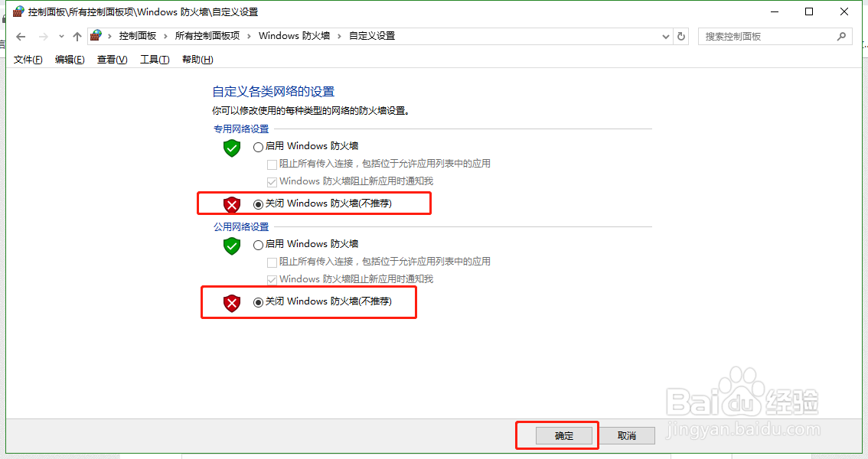This screenshot has width=868, height=459.
Task: Enable Windows Firewall for private network
Action: coord(258,147)
